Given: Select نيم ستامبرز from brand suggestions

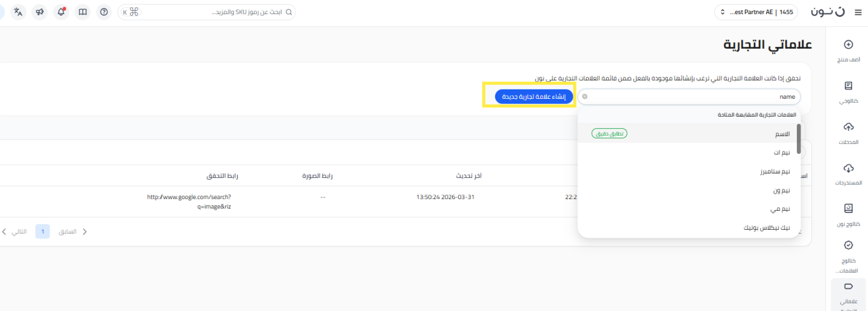Looking at the screenshot, I should pos(774,171).
